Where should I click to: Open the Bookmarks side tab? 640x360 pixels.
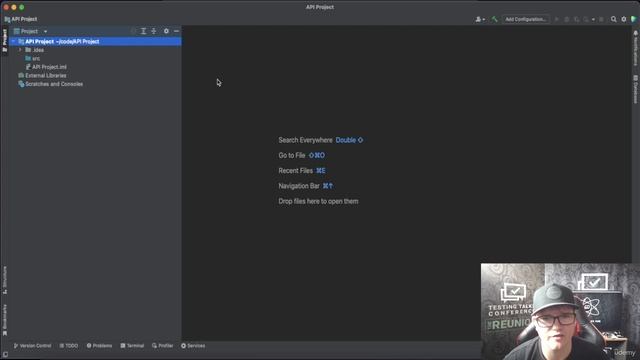[4, 320]
